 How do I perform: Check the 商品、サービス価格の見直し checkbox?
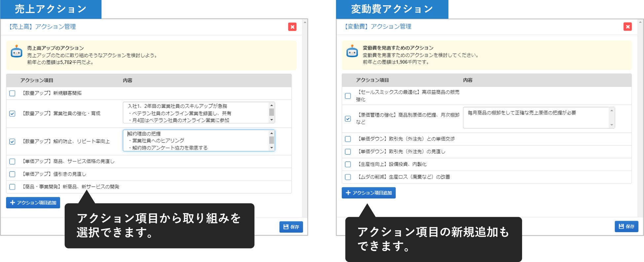12,161
